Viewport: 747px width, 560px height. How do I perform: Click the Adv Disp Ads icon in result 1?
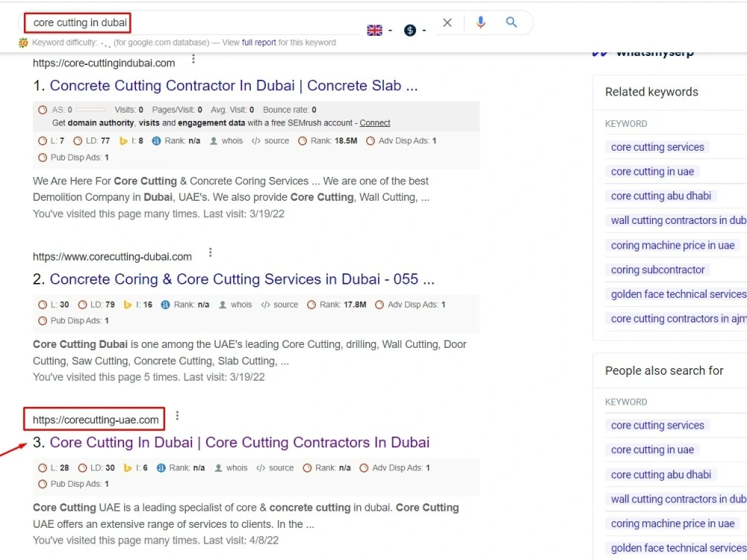[x=371, y=141]
